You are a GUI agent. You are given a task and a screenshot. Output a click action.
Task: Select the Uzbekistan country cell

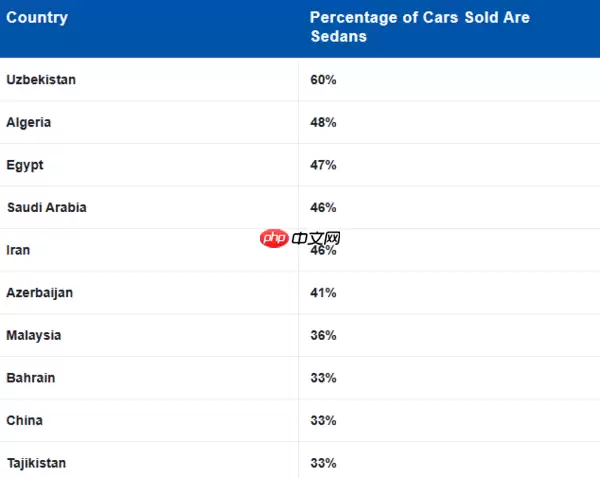[41, 80]
